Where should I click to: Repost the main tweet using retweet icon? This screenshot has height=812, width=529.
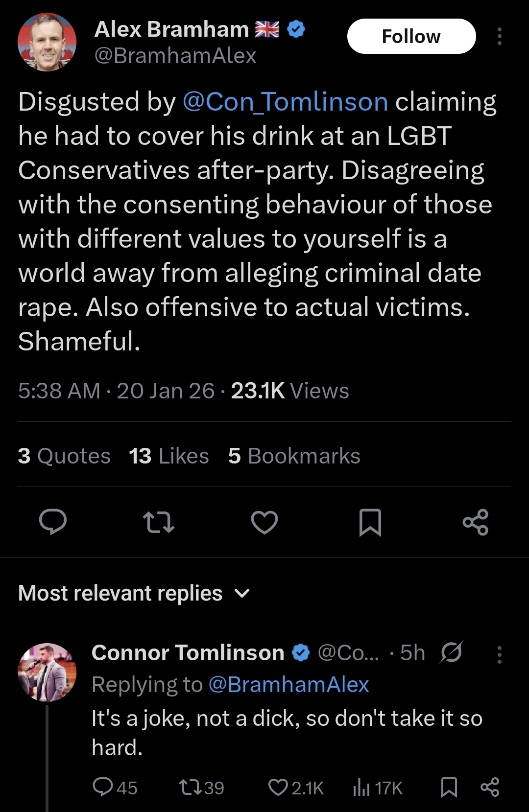tap(158, 522)
